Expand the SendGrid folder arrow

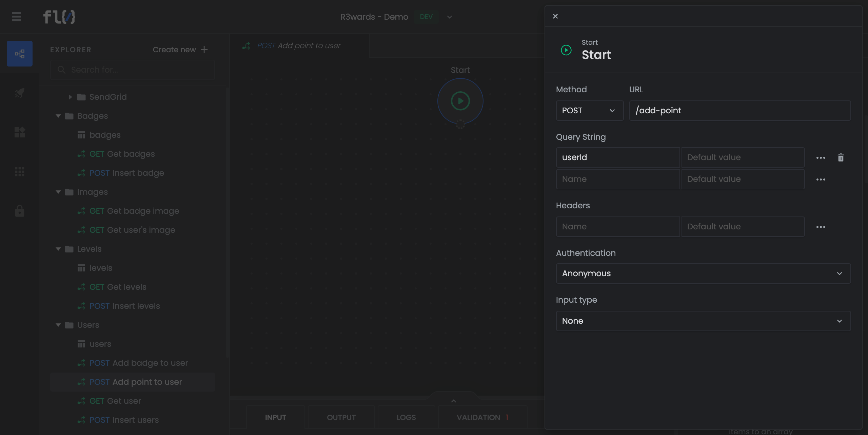click(x=70, y=97)
